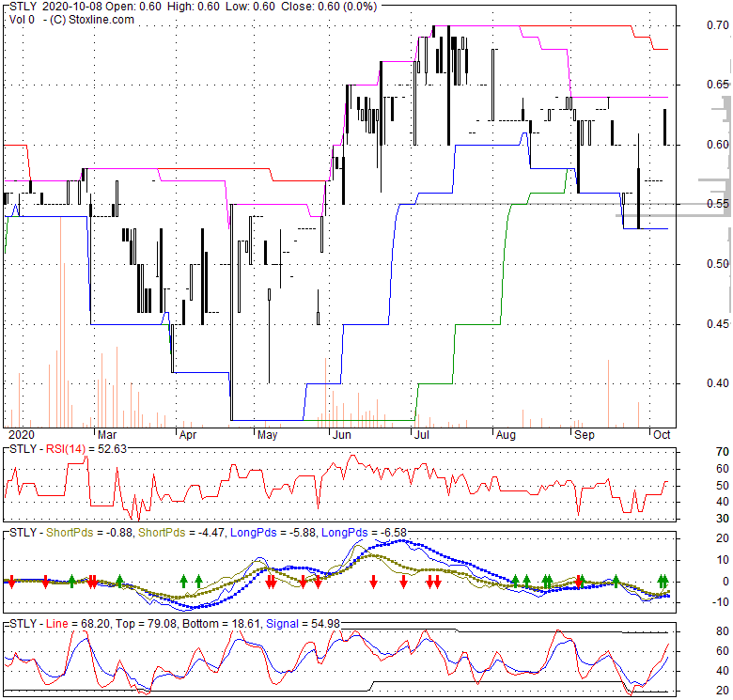
Task: Click the blue Signal = 54.98 reading
Action: tap(303, 624)
